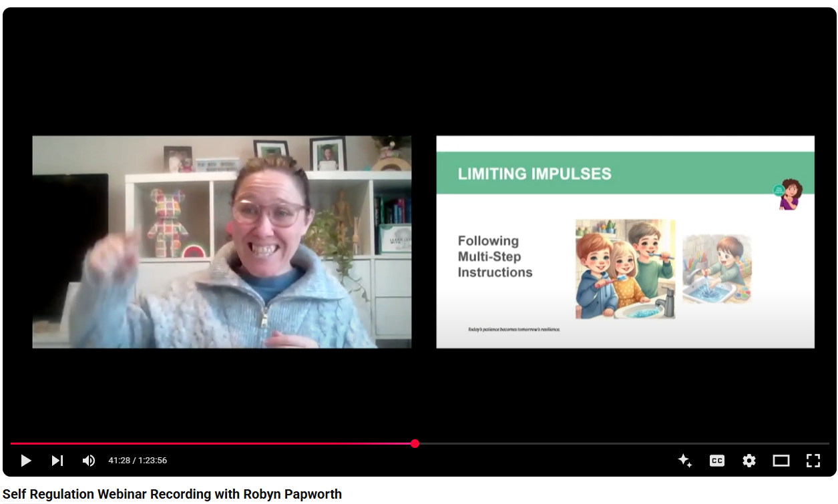Mute the video volume speaker icon
This screenshot has height=504, width=838.
(x=88, y=461)
